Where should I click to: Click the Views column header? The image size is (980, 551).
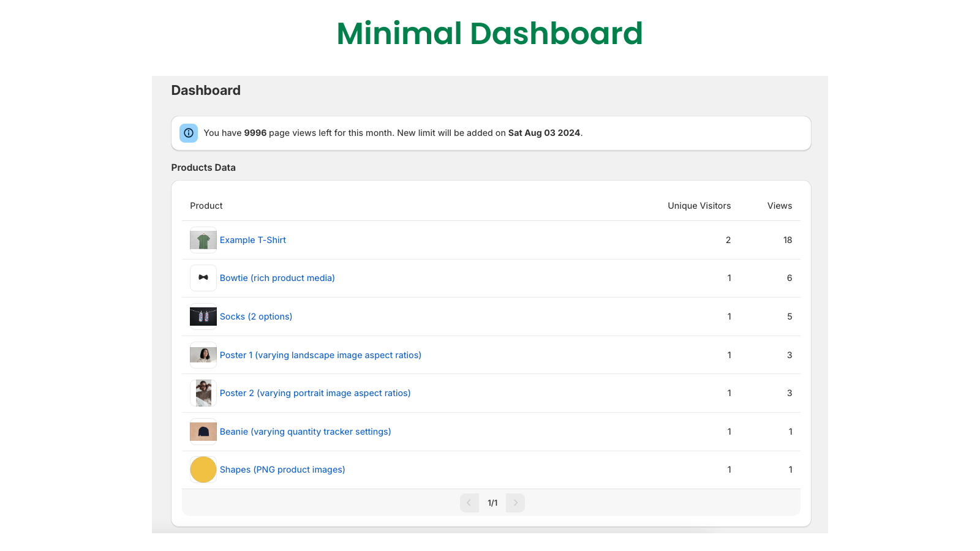779,206
